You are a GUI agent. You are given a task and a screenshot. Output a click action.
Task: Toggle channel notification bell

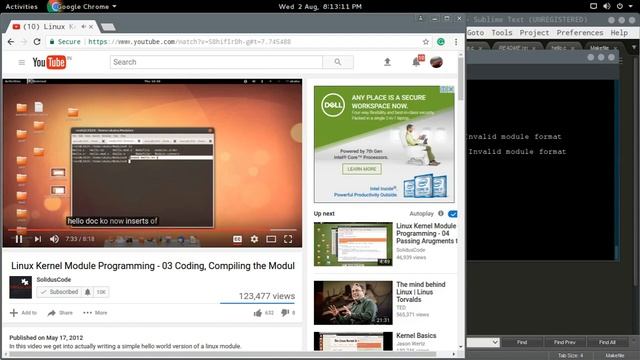[87, 292]
